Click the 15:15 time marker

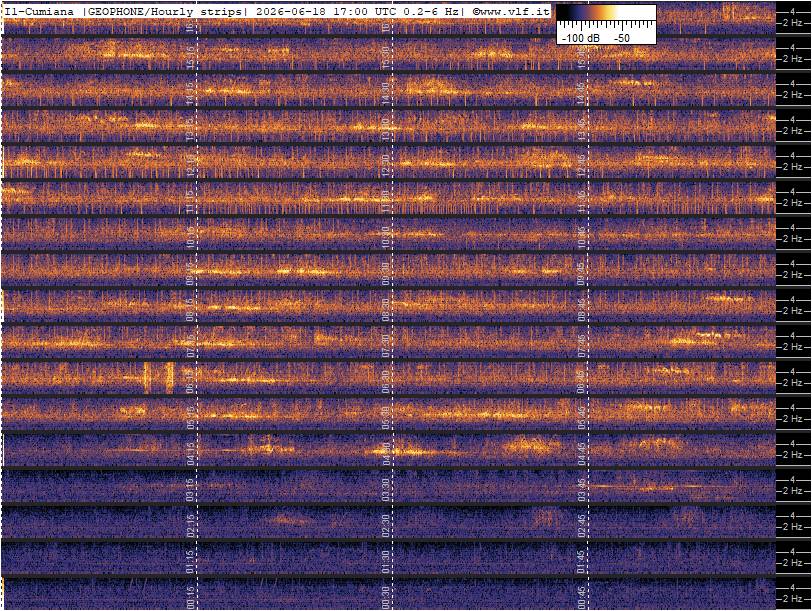click(191, 57)
